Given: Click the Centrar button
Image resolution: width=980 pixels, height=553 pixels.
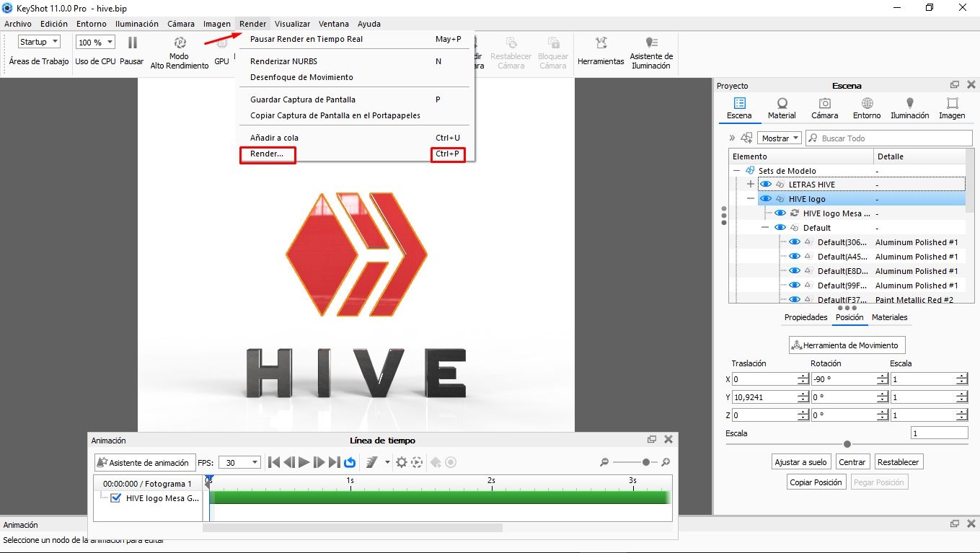Looking at the screenshot, I should coord(852,462).
